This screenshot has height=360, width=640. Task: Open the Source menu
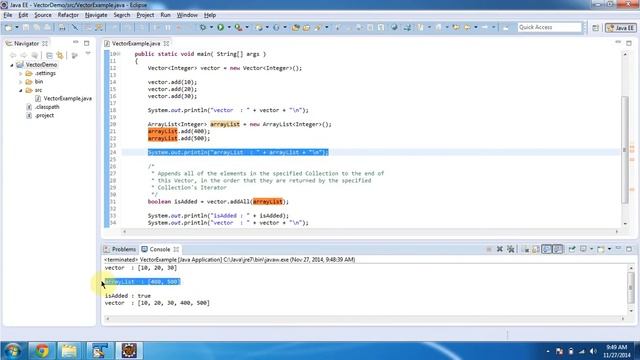tap(43, 15)
